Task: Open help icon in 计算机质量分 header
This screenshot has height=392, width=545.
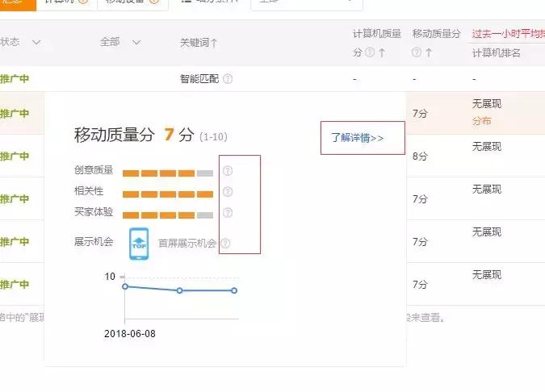Action: 370,52
